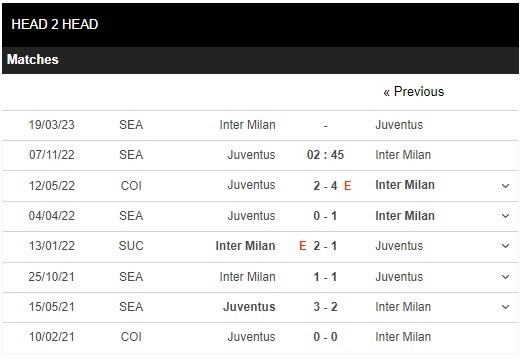Select the HEAD 2 HEAD heading
This screenshot has height=362, width=522.
(55, 24)
